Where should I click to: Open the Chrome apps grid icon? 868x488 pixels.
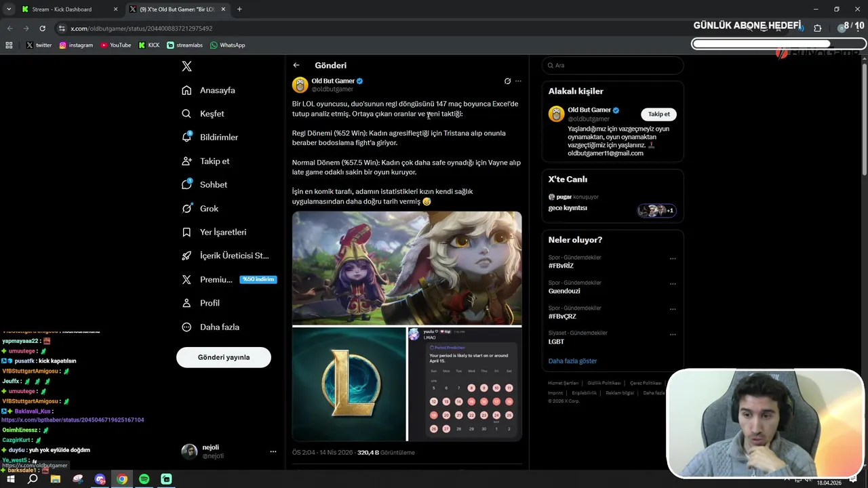(x=9, y=45)
